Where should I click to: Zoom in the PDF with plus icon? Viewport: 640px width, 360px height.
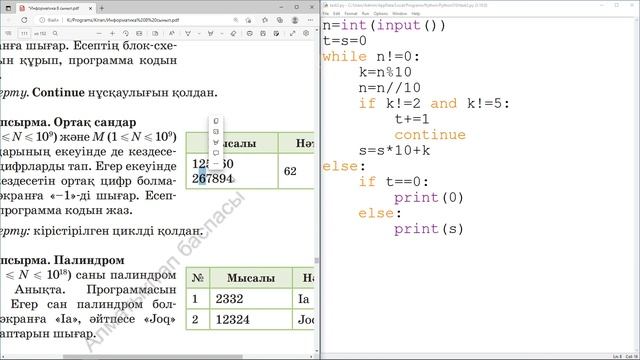(x=112, y=33)
